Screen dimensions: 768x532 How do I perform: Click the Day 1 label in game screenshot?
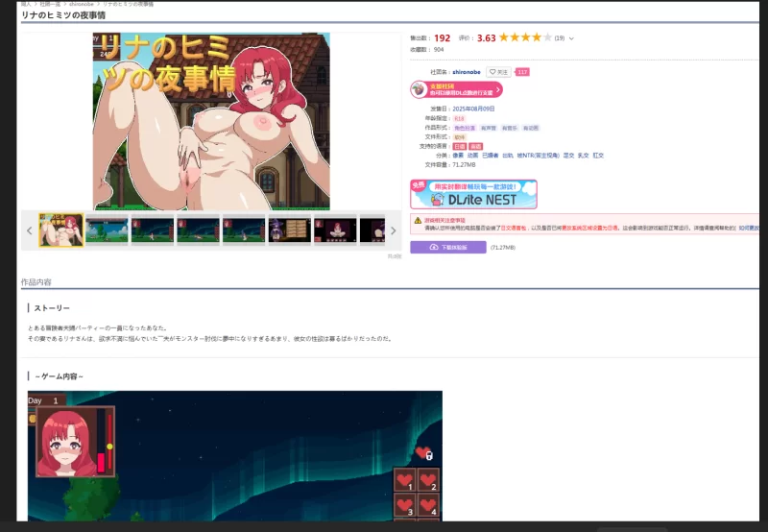(43, 400)
